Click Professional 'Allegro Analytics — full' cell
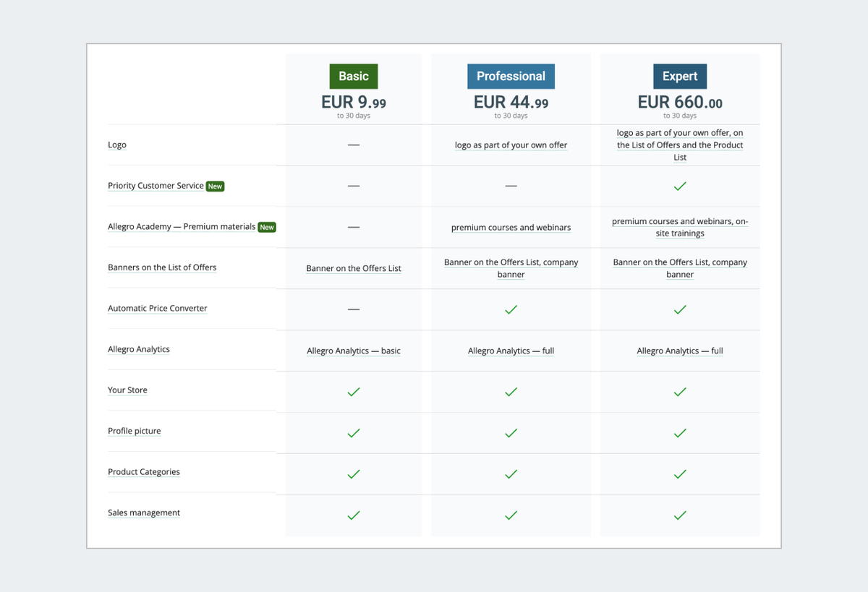Image resolution: width=868 pixels, height=592 pixels. click(511, 351)
